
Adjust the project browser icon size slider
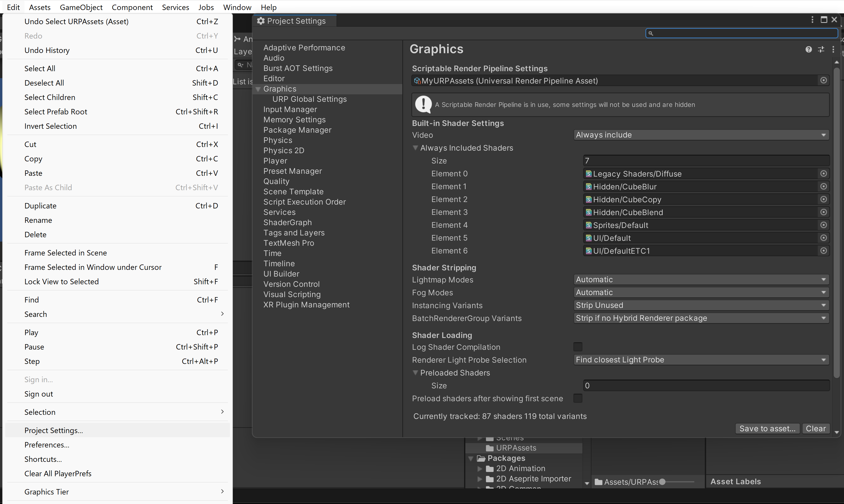click(662, 482)
